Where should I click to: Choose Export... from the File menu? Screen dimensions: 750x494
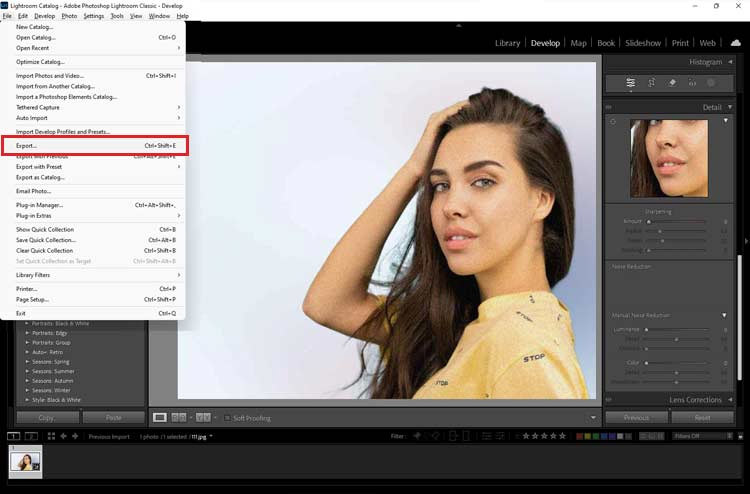pyautogui.click(x=95, y=145)
